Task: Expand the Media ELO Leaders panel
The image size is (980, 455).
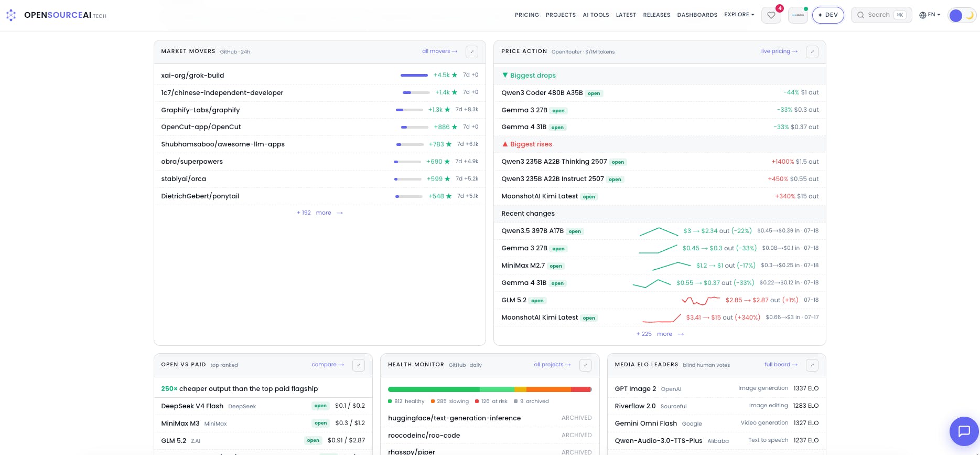Action: click(812, 365)
